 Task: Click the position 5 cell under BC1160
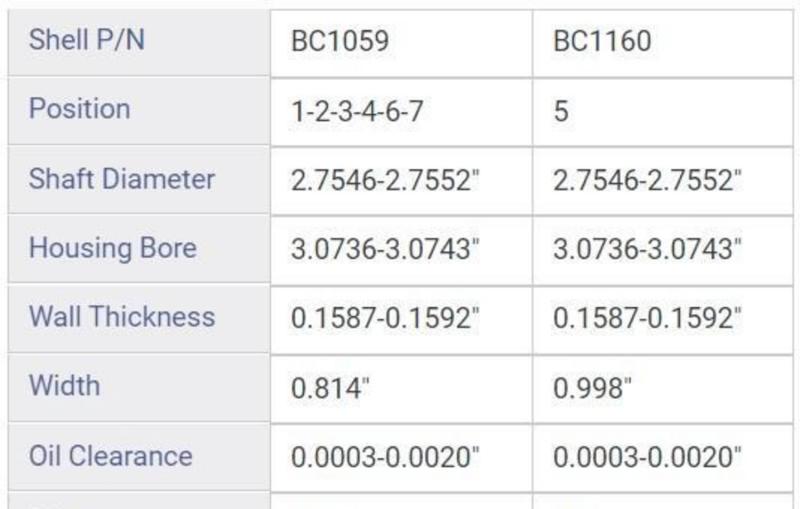coord(562,110)
